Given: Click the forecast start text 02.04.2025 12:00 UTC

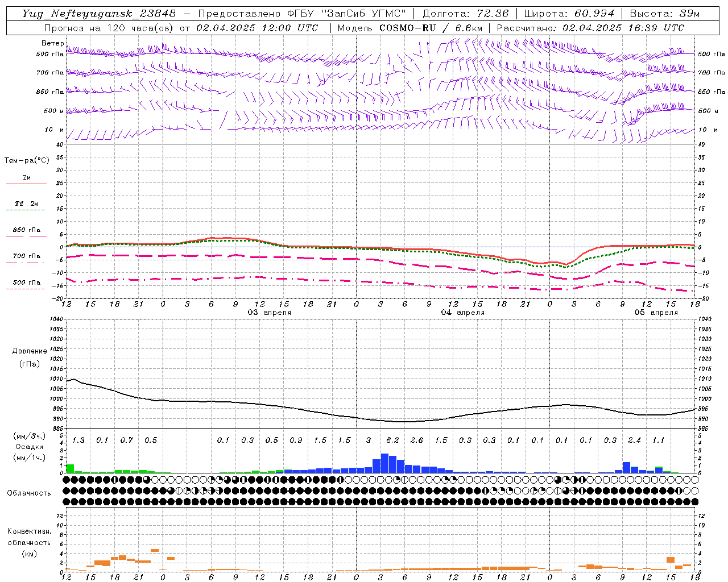Looking at the screenshot, I should point(257,28).
